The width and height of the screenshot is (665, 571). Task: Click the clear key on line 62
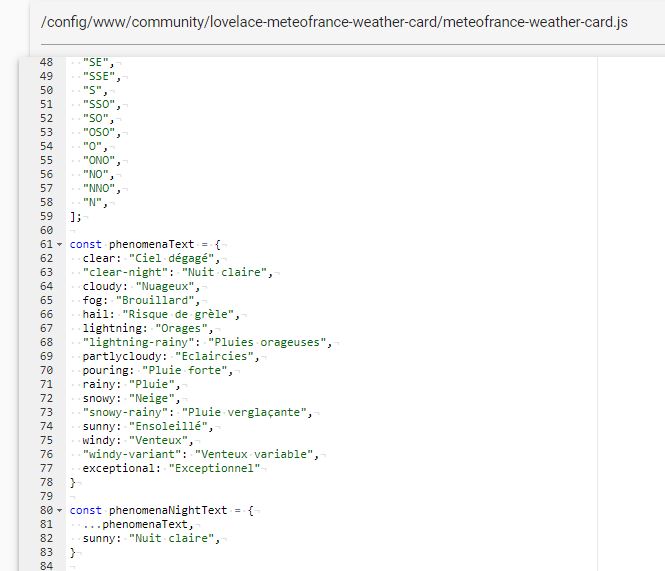tap(99, 258)
